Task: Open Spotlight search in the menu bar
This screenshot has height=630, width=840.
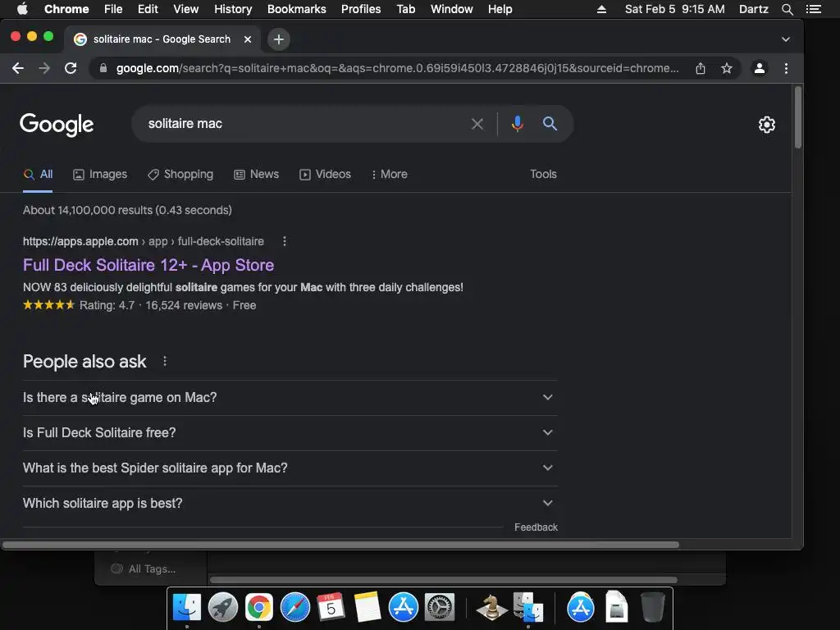Action: point(787,9)
